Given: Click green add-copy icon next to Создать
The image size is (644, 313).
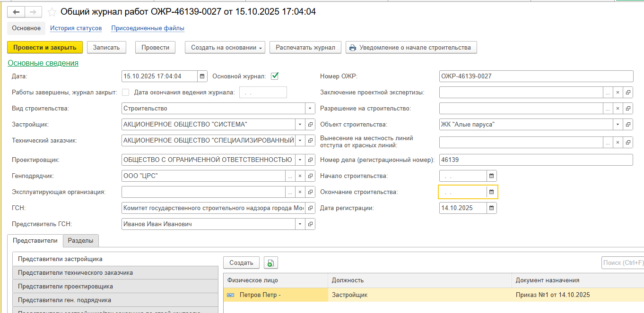Looking at the screenshot, I should (271, 263).
